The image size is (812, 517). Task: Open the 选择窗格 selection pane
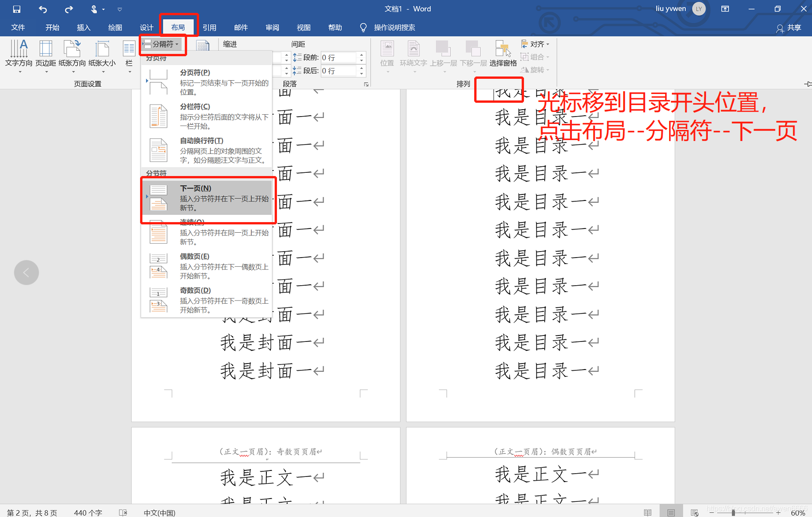[503, 54]
